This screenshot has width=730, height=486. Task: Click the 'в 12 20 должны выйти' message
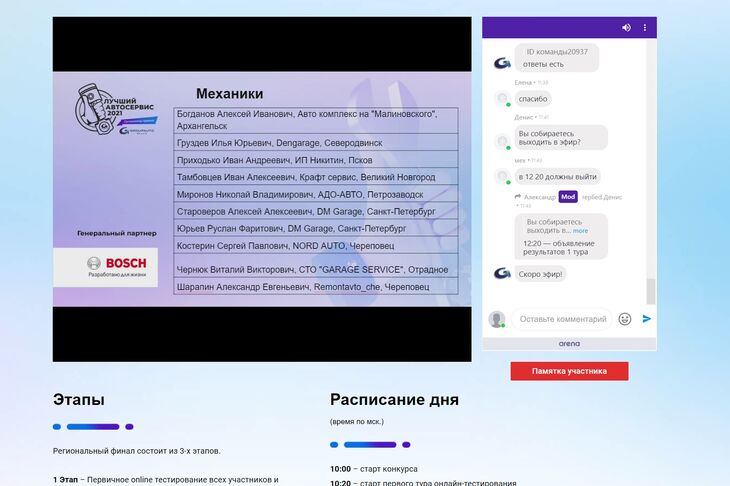coord(557,176)
